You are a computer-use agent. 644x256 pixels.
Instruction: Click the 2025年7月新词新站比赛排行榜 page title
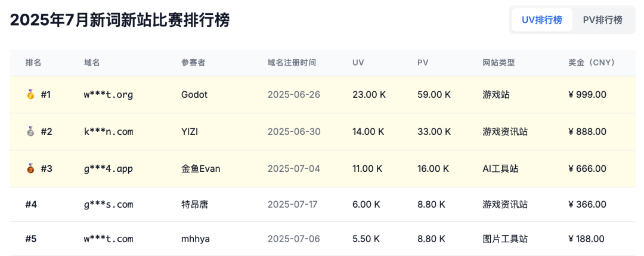coord(120,20)
